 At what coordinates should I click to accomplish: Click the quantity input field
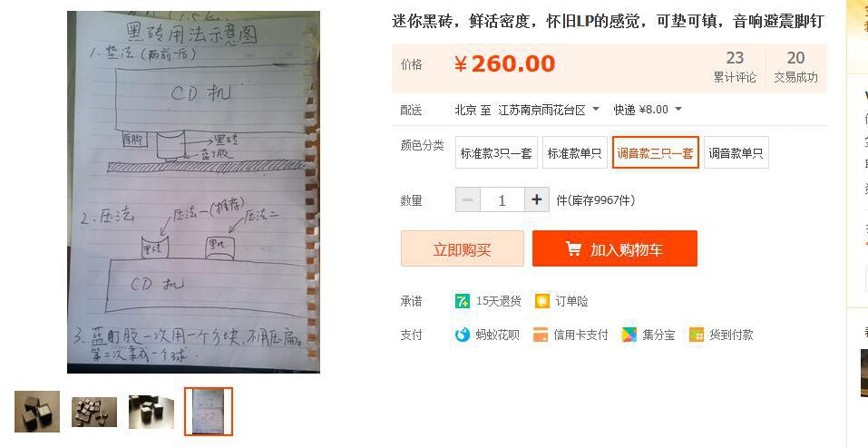click(502, 199)
